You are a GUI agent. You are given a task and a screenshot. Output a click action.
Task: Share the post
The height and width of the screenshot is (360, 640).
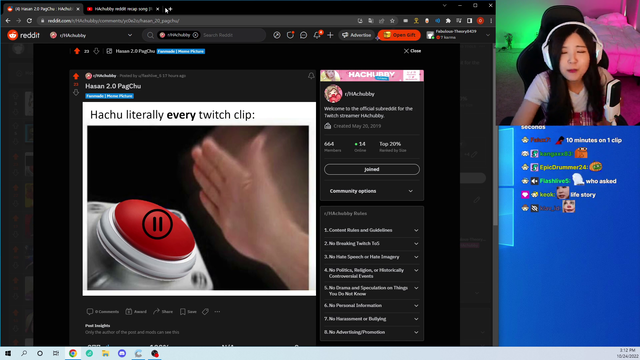click(x=163, y=311)
